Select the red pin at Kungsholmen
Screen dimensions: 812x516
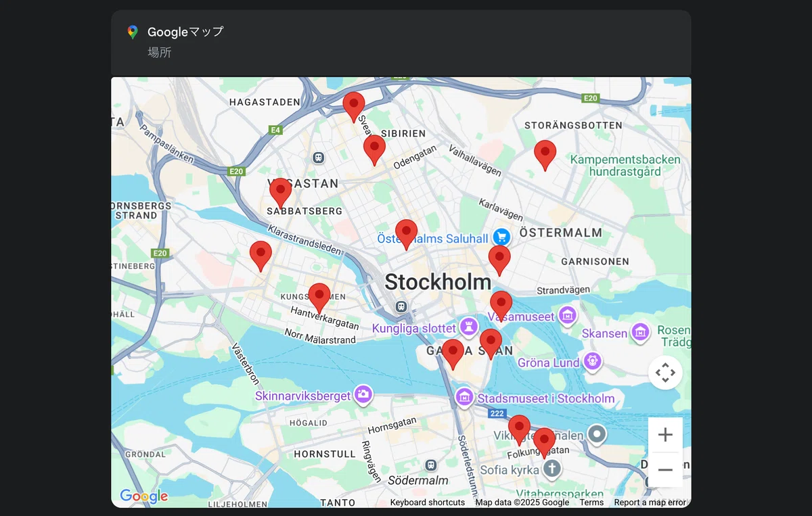tap(319, 299)
